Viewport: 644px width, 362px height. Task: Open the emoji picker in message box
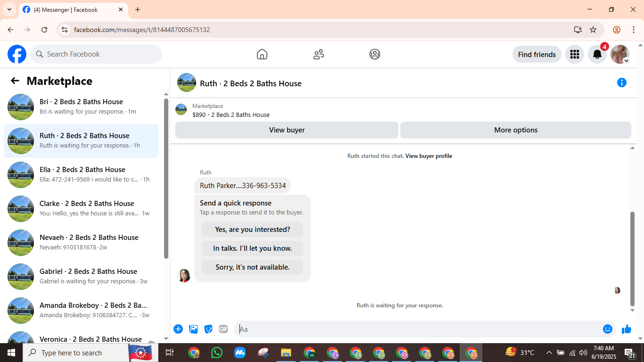click(x=608, y=329)
